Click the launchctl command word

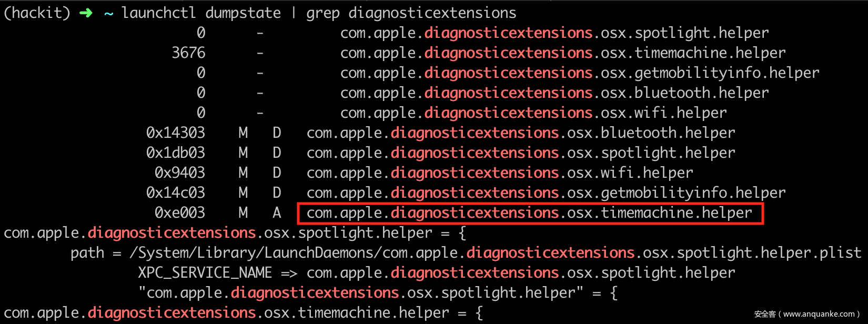pyautogui.click(x=158, y=13)
